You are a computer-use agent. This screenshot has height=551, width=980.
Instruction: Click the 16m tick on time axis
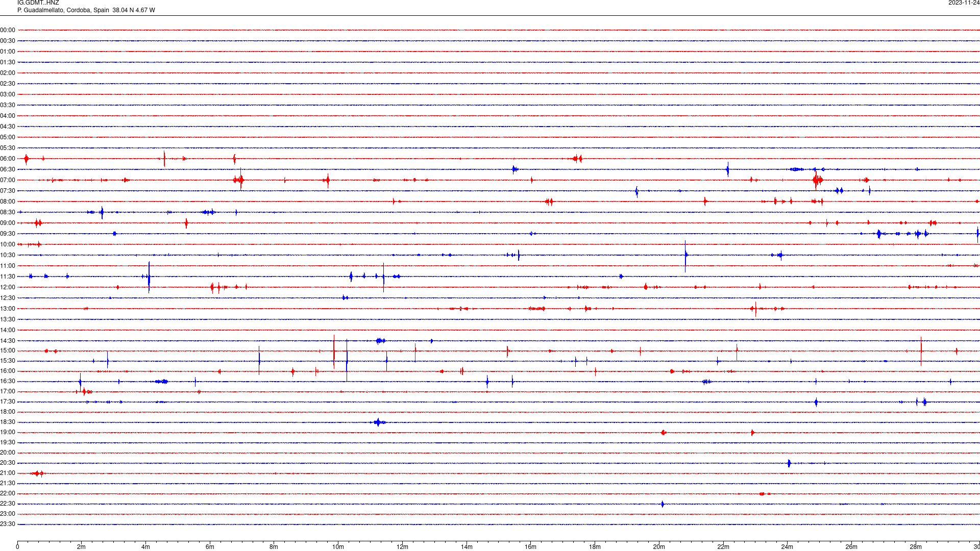[x=531, y=547]
